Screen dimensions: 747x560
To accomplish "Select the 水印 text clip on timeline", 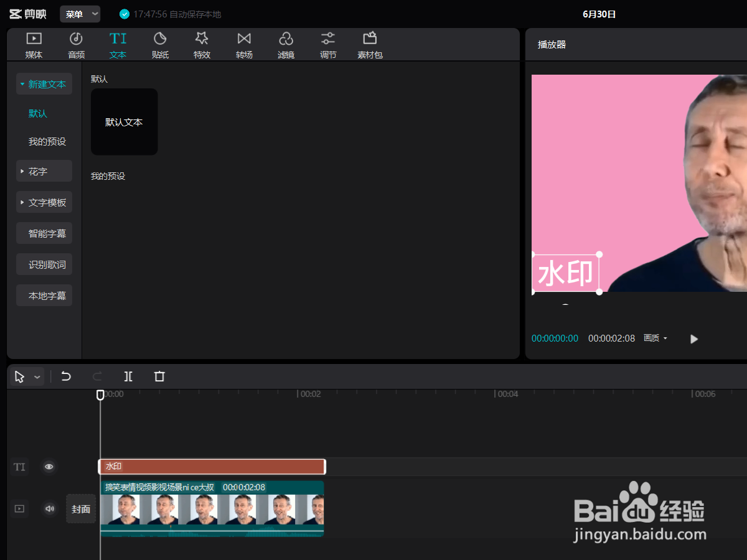I will tap(212, 467).
